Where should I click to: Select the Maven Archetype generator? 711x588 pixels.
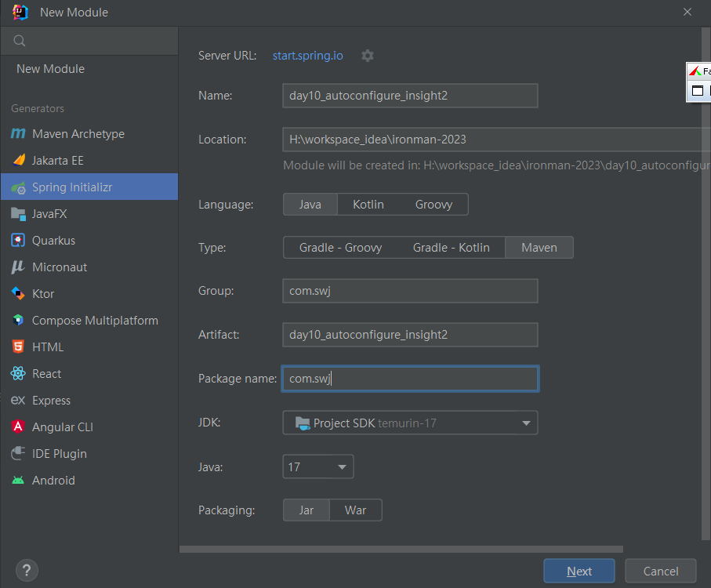pos(89,134)
